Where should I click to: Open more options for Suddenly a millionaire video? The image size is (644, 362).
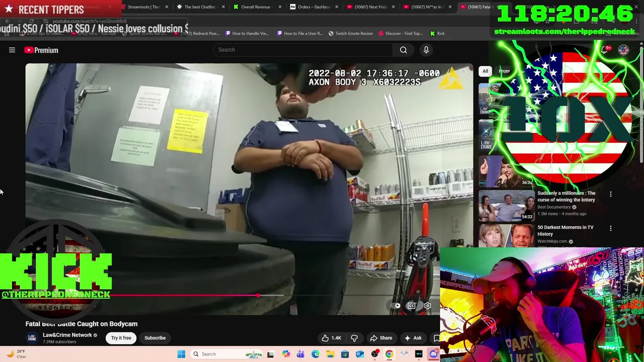point(611,194)
